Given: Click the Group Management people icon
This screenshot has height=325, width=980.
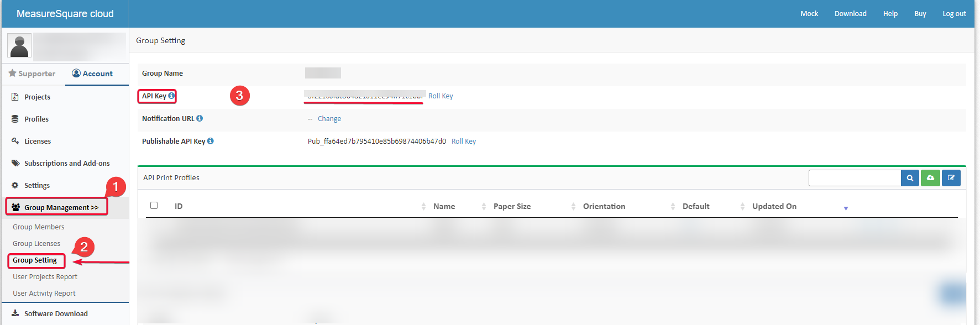Looking at the screenshot, I should pos(15,207).
